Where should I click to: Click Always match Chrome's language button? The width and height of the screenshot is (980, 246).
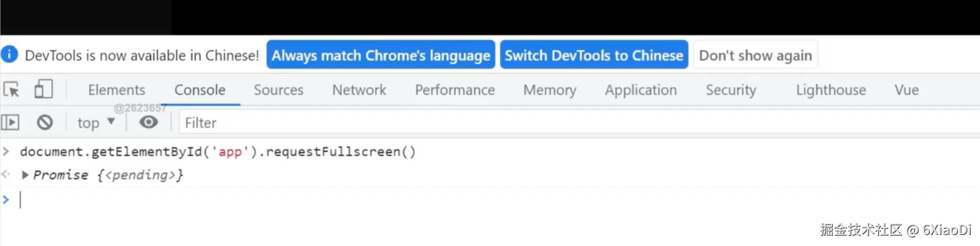[381, 55]
